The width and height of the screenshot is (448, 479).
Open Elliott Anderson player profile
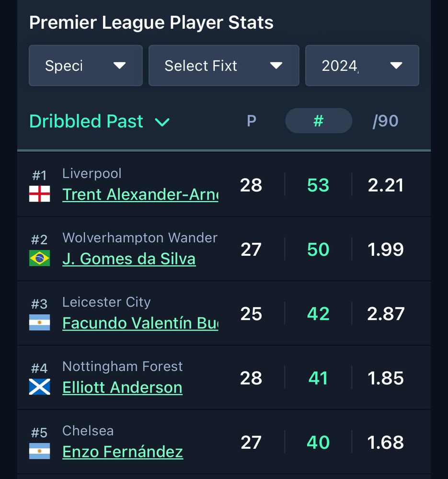coord(122,387)
